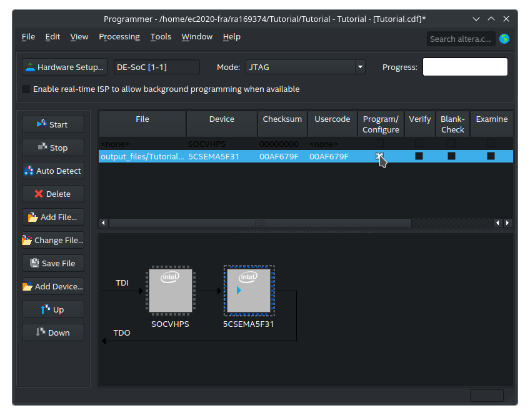
Task: Click the table's far right scroll arrow
Action: pos(507,223)
